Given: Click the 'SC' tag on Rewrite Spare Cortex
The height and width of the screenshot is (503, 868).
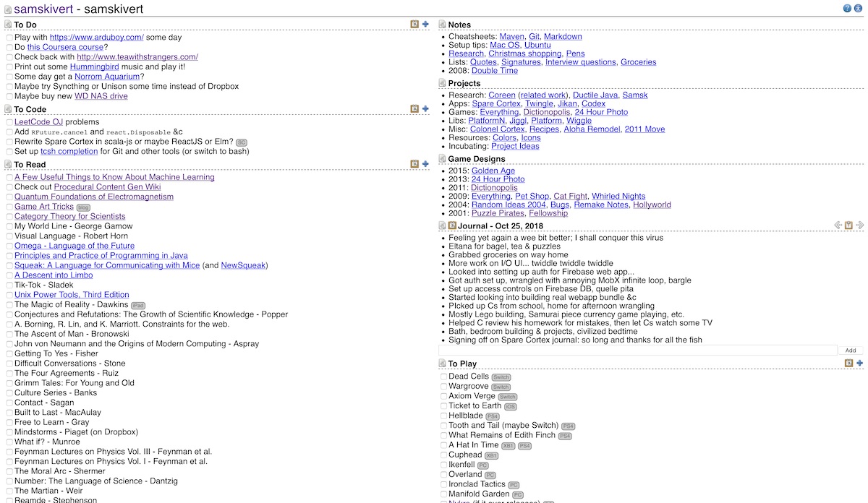Looking at the screenshot, I should (242, 142).
